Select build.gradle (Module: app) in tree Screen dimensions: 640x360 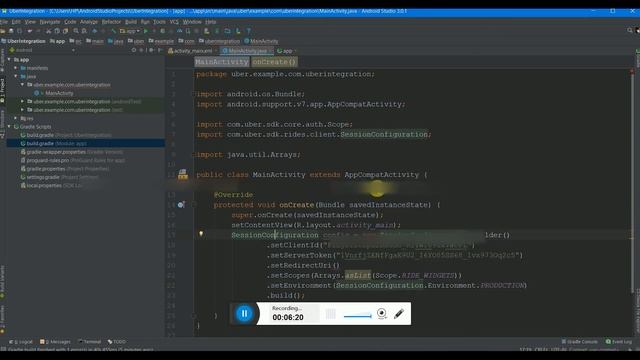(86, 143)
